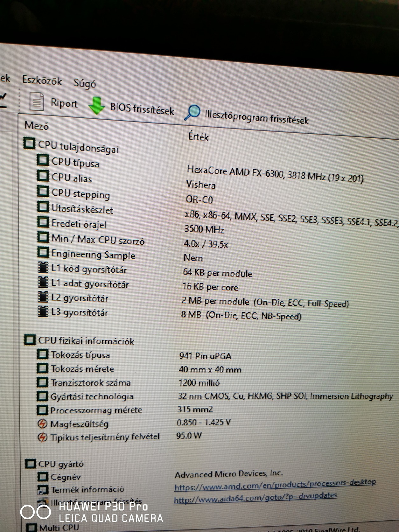Open the Súgó menu
399x532 pixels.
85,83
